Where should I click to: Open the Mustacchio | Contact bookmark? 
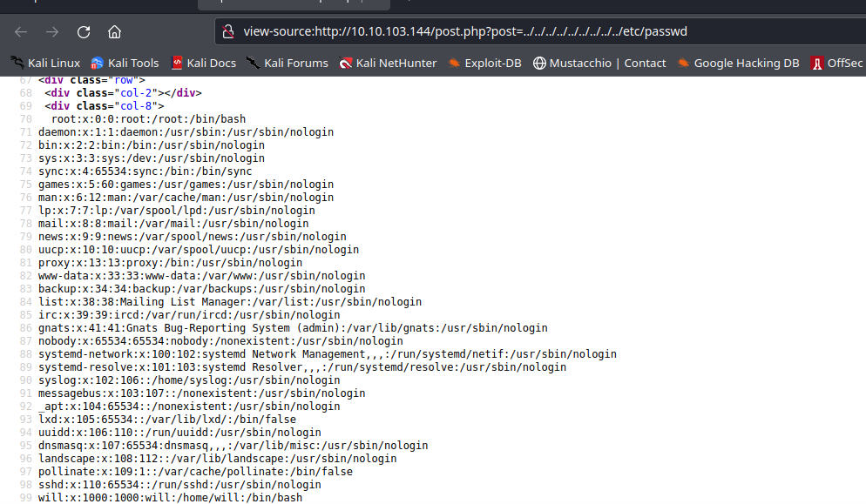599,63
